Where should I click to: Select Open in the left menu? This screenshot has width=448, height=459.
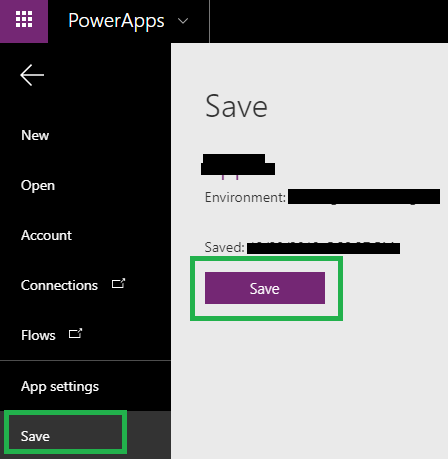(x=38, y=186)
